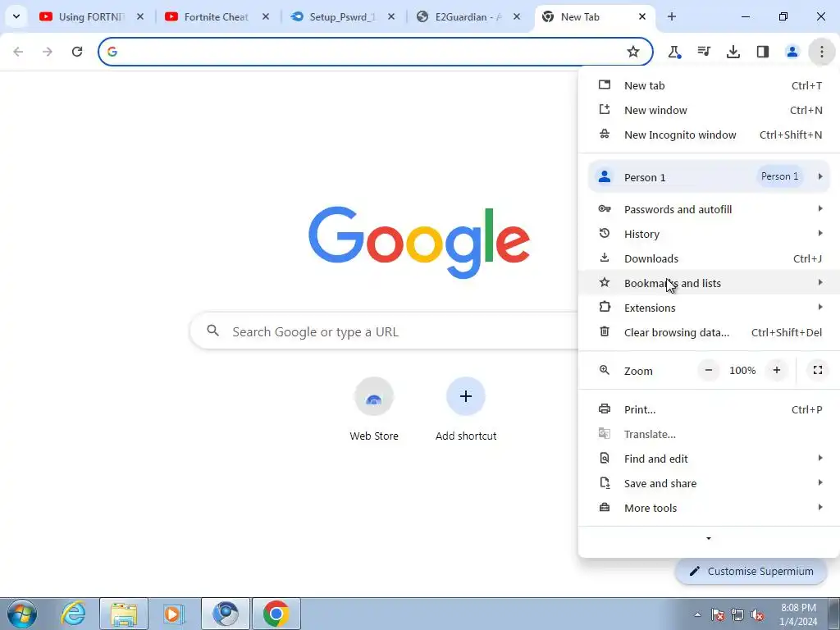The image size is (840, 630).
Task: Bookmark this tab with the star icon
Action: (x=633, y=52)
